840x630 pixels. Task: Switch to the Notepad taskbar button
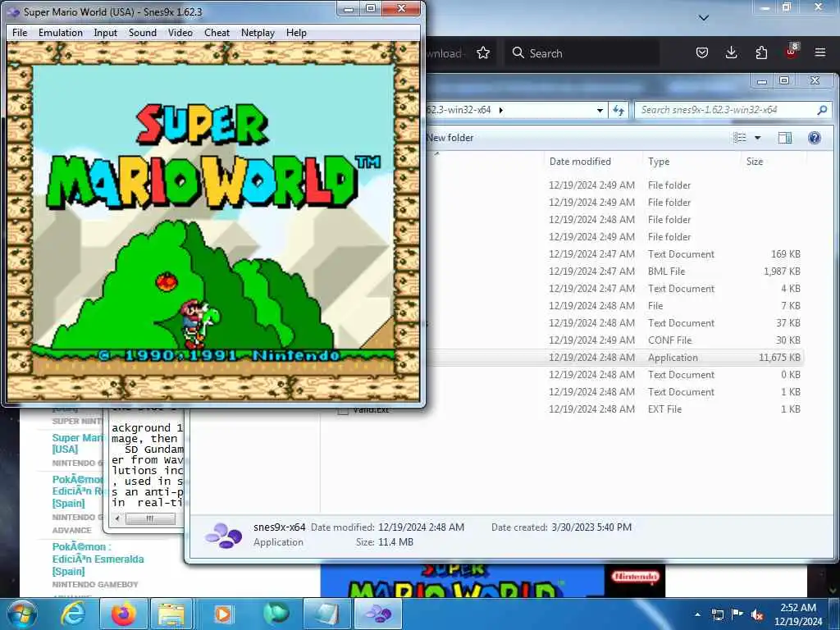coord(326,614)
